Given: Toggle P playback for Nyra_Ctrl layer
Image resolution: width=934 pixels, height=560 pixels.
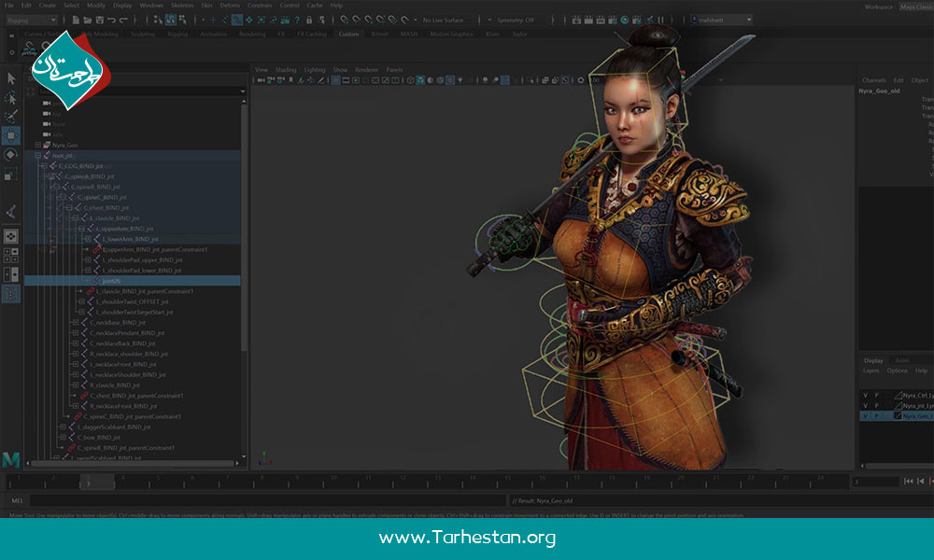Looking at the screenshot, I should pos(876,395).
